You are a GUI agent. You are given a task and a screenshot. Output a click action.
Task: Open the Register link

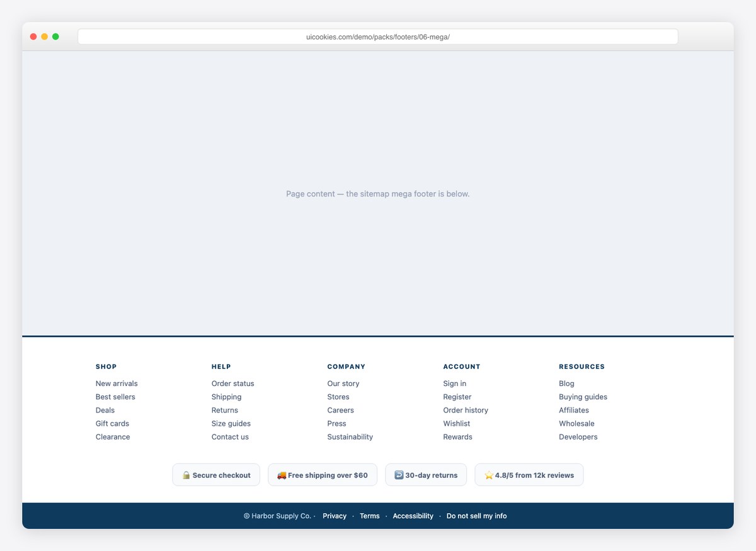[x=457, y=397]
